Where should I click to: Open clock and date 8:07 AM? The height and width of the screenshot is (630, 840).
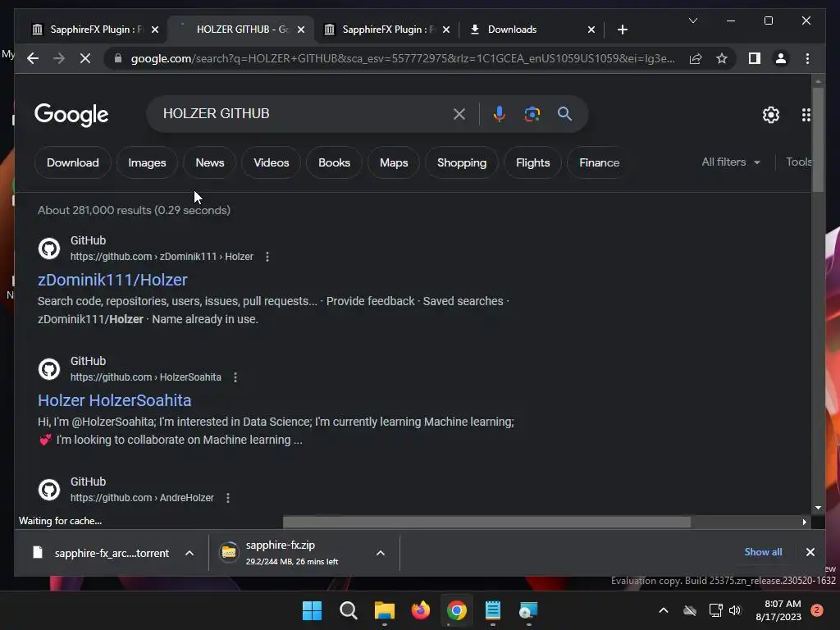778,610
